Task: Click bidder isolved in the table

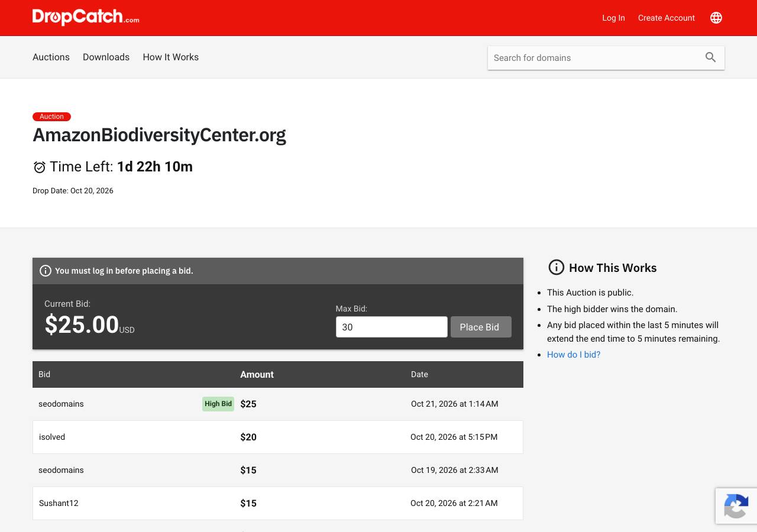Action: 52,437
